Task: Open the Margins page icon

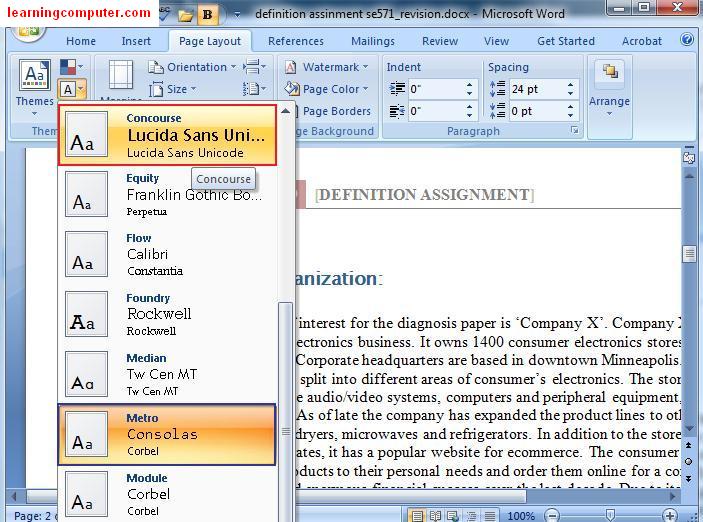Action: (x=121, y=74)
